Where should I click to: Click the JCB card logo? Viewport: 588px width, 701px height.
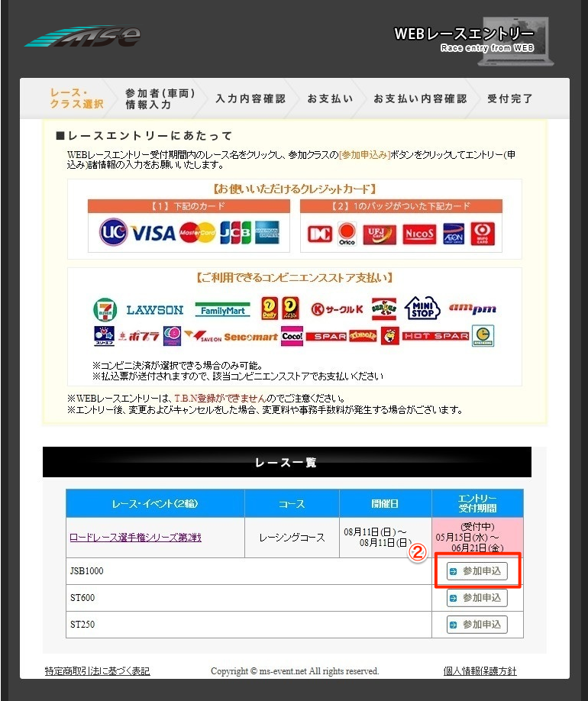click(235, 232)
